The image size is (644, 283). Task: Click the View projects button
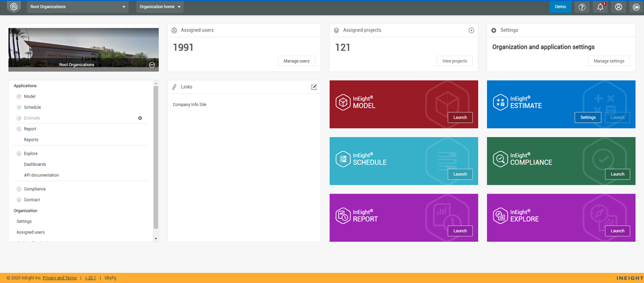(455, 61)
